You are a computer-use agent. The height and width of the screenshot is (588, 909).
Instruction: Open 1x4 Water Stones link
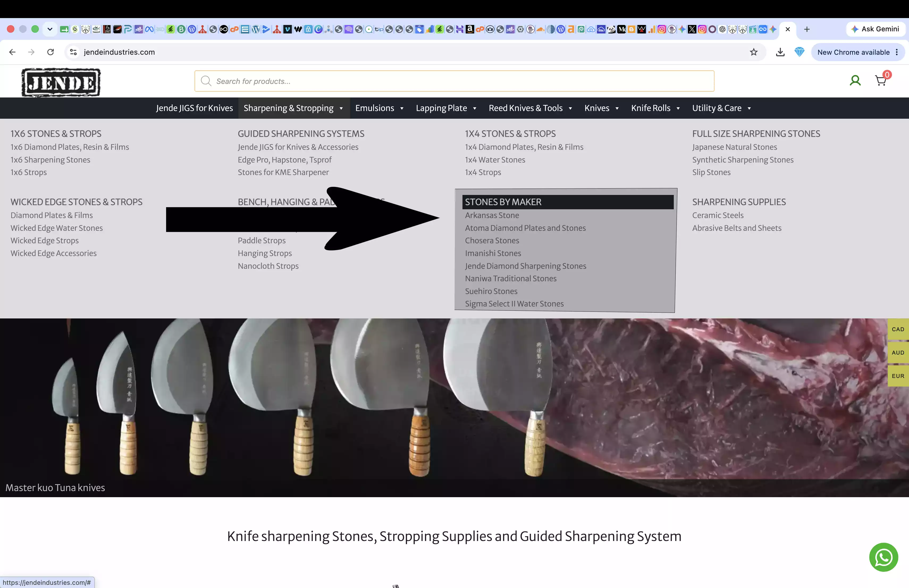(495, 160)
